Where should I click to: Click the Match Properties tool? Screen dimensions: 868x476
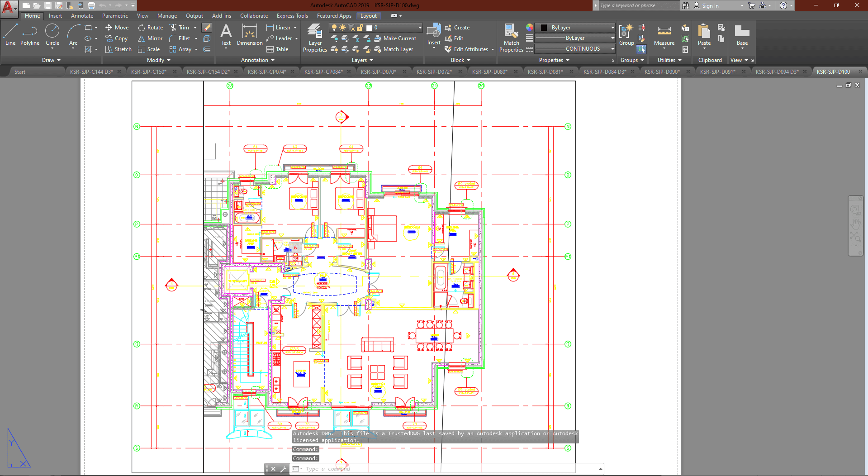click(x=511, y=38)
